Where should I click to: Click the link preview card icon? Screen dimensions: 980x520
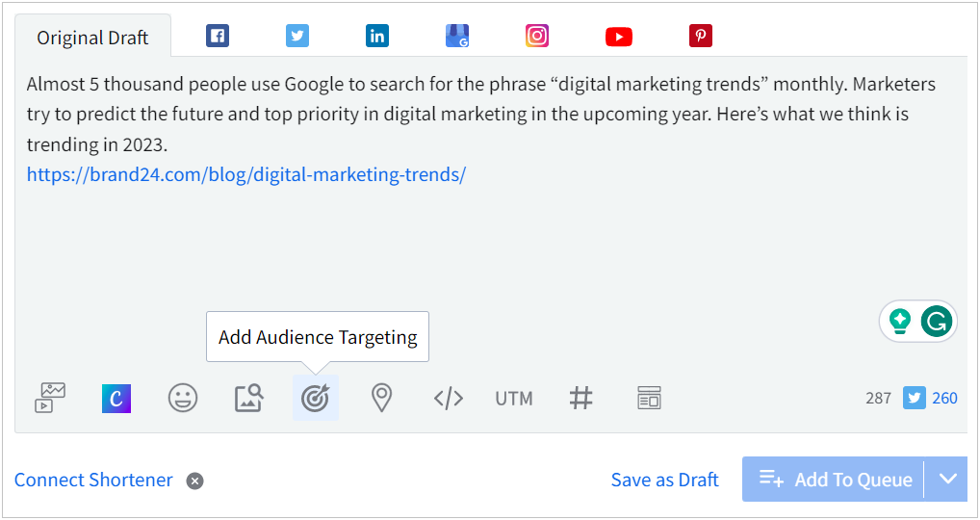tap(649, 398)
